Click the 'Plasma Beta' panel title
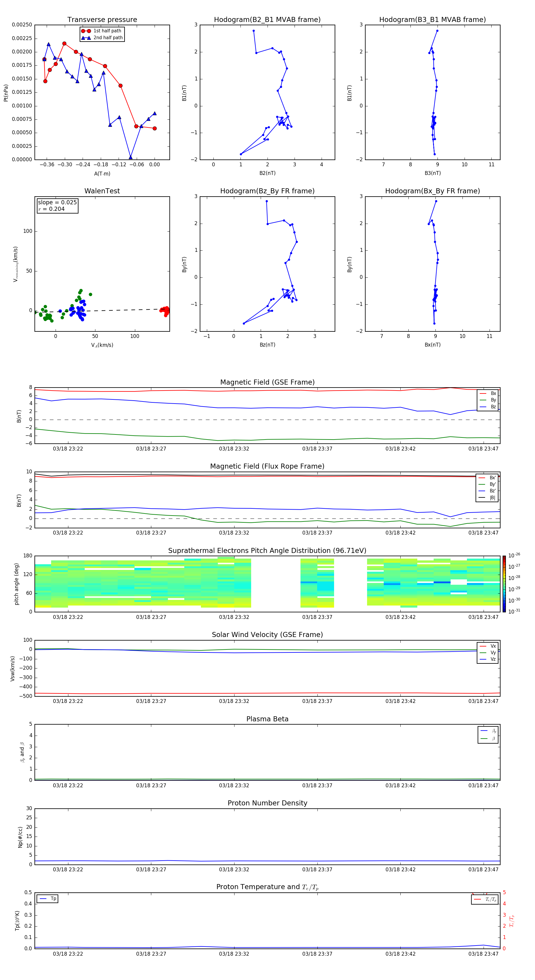This screenshot has height=980, width=535. [267, 719]
